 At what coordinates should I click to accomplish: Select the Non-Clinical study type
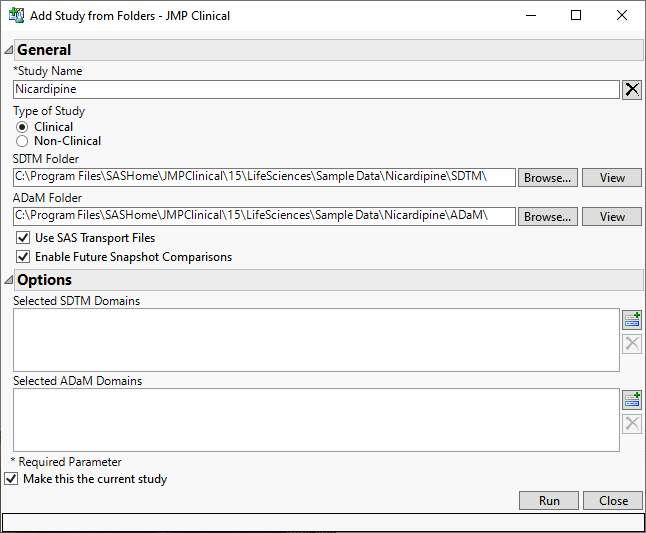pos(22,141)
